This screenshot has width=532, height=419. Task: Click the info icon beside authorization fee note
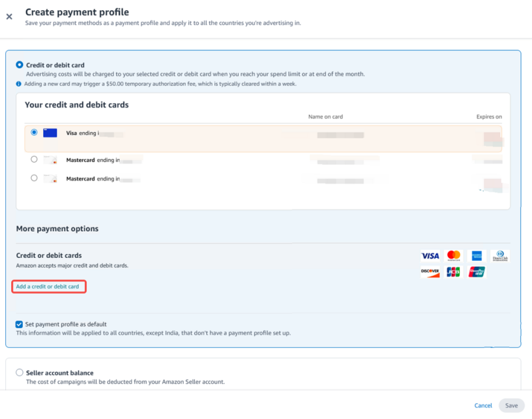[18, 84]
